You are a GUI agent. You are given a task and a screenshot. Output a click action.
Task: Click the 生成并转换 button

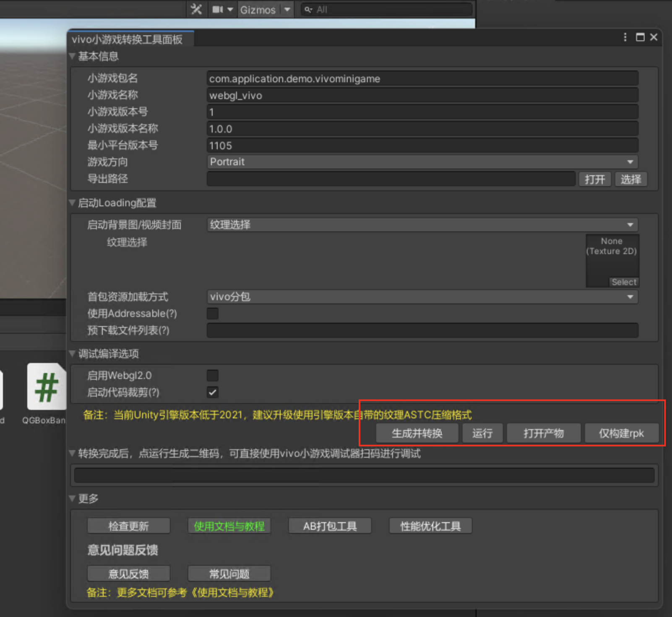click(x=417, y=433)
